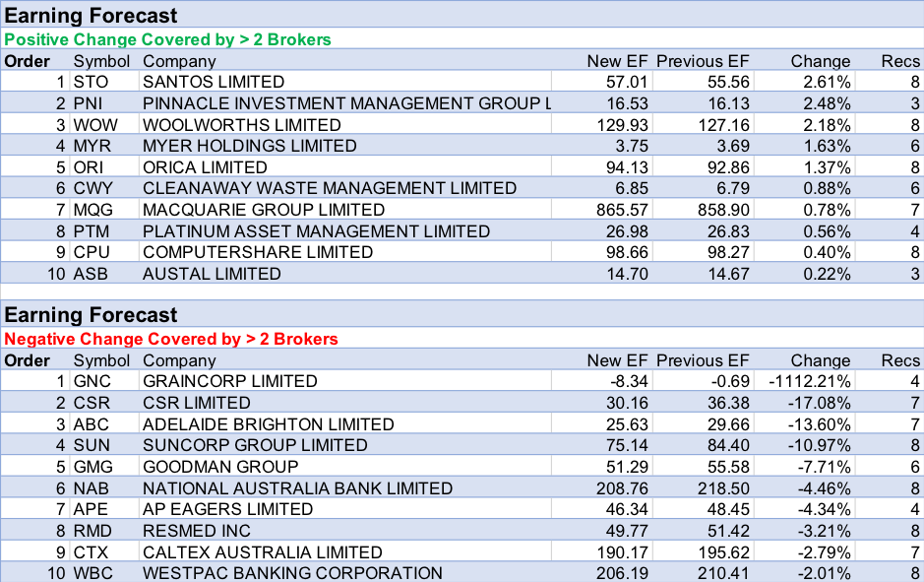The height and width of the screenshot is (582, 924).
Task: Click the -17.08% change value for CSR
Action: click(820, 403)
